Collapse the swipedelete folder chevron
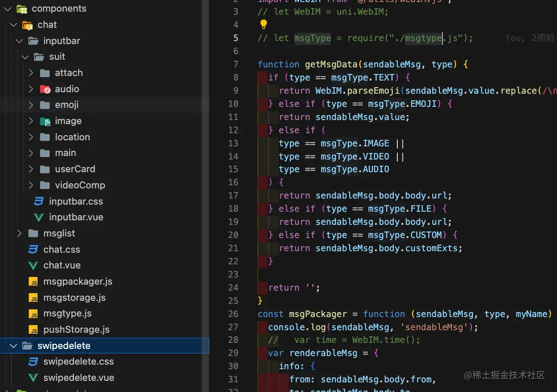557x392 pixels. (x=14, y=346)
